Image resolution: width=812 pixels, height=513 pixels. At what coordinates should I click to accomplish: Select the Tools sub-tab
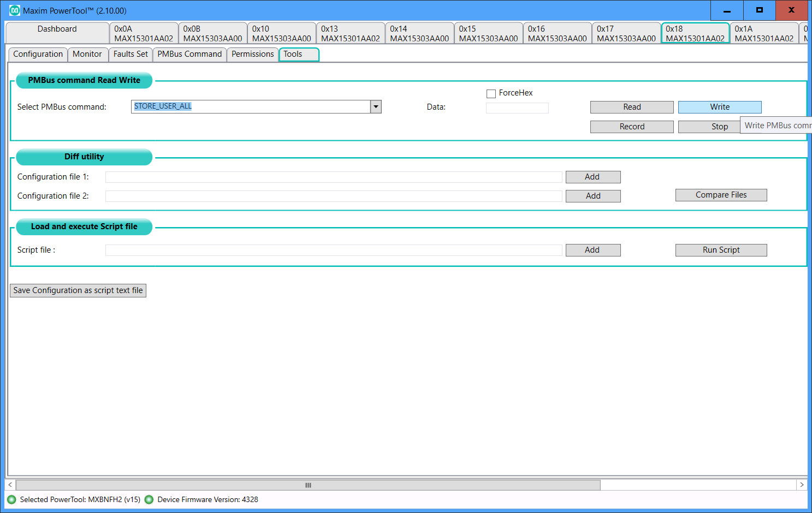pos(299,54)
